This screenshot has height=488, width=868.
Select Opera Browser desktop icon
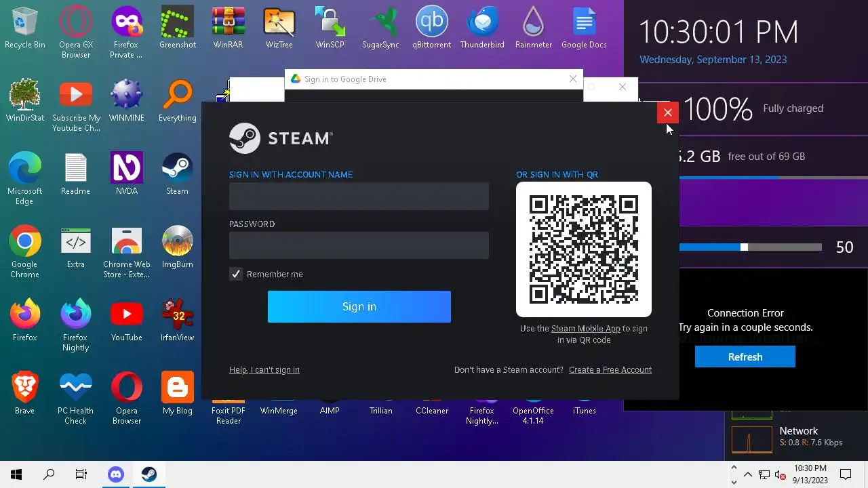(126, 399)
